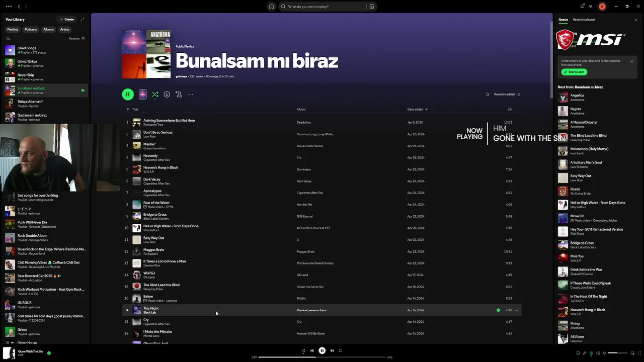Skip to the next track
644x362 pixels.
coord(332,350)
